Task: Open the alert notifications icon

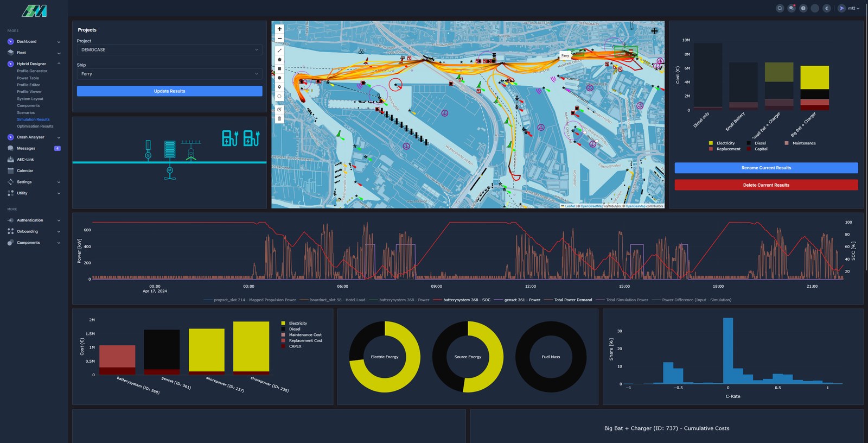Action: 803,8
